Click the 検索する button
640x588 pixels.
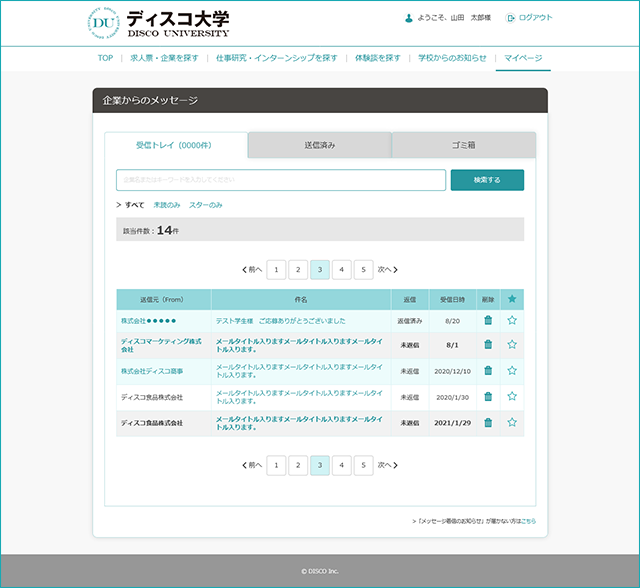[x=487, y=180]
